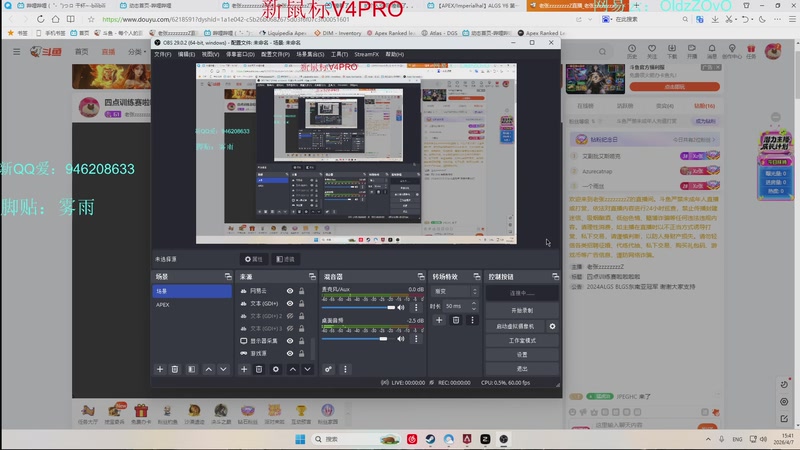This screenshot has width=800, height=450.
Task: Add a source with the plus button in the 来源 (Sources) panel
Action: 244,369
